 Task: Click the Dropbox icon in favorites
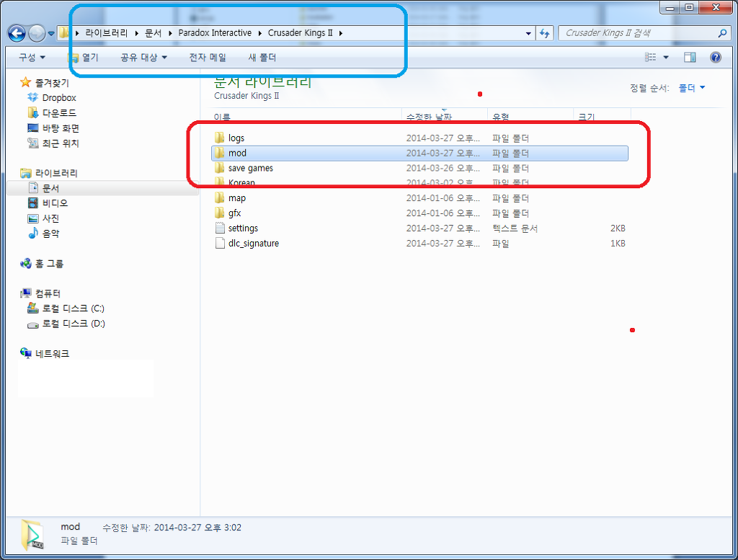(x=32, y=97)
